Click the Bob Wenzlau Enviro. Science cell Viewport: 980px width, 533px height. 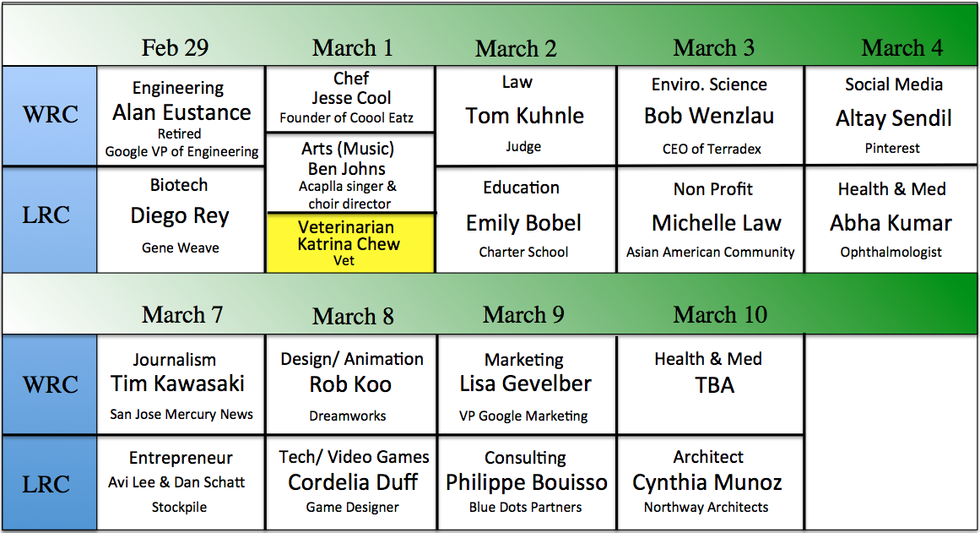point(710,116)
